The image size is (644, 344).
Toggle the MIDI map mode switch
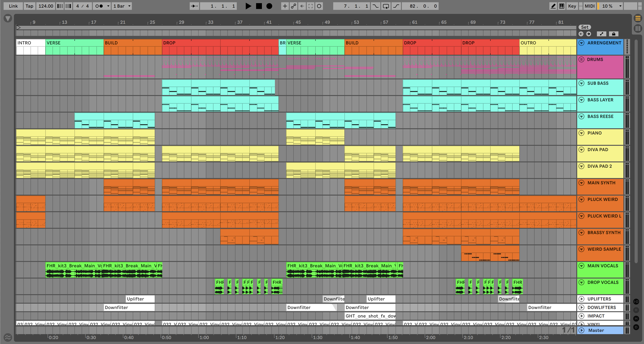tap(590, 6)
